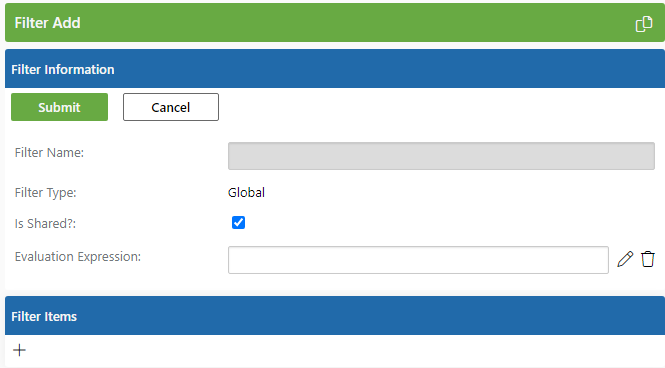Click the trash icon to clear Evaluation Expression
The image size is (665, 368).
click(x=648, y=259)
